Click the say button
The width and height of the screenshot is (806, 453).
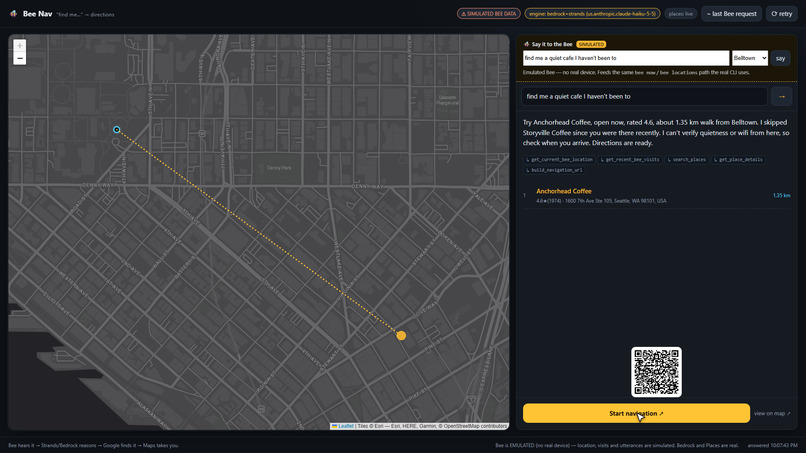pos(780,58)
